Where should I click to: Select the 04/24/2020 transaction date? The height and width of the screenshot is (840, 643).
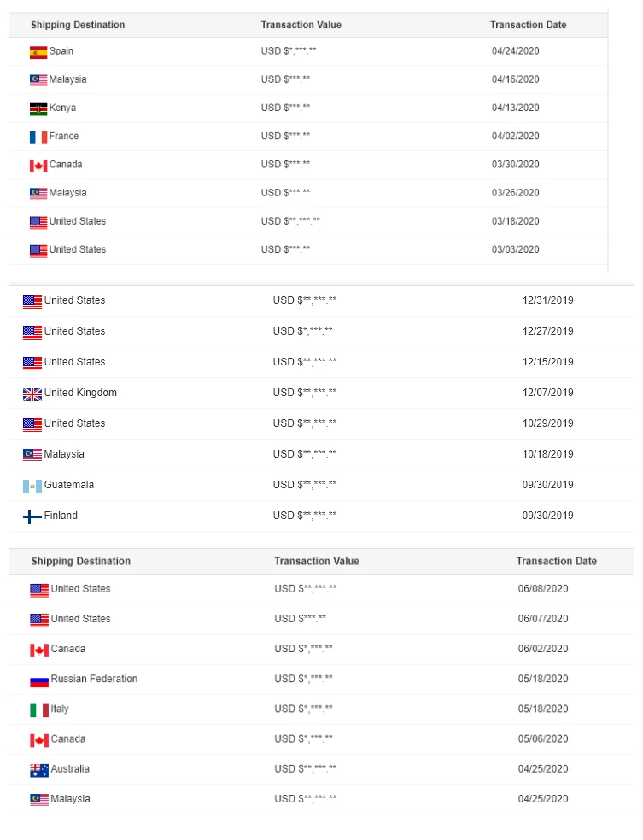tap(516, 51)
